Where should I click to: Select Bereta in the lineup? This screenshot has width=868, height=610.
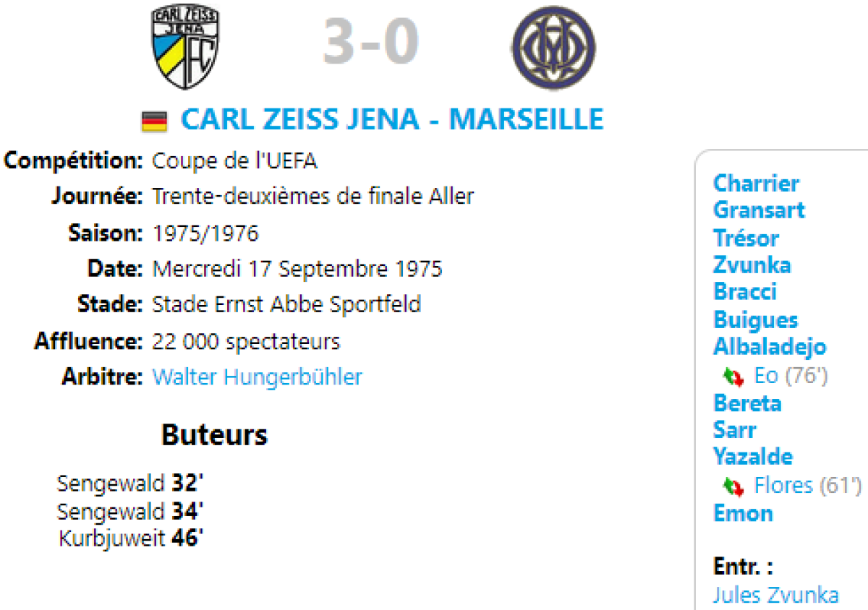coord(747,403)
